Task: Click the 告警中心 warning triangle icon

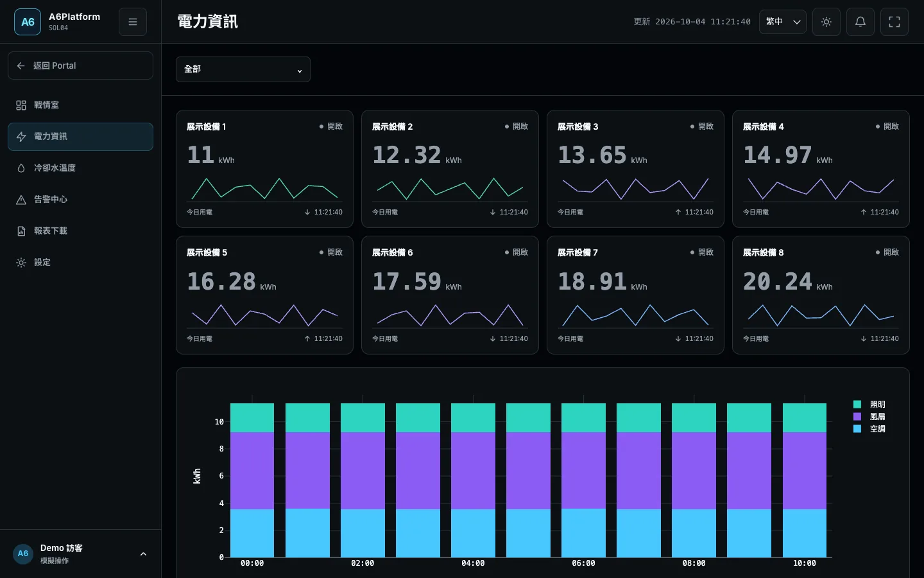Action: pos(21,200)
